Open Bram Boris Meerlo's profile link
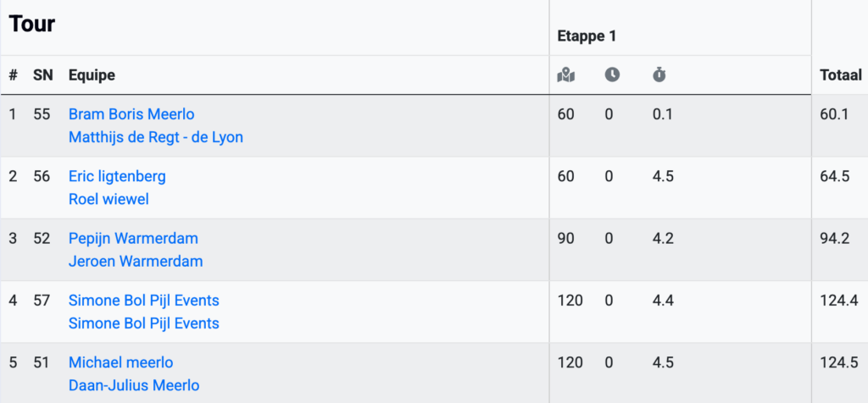Viewport: 868px width, 403px height. 131,114
